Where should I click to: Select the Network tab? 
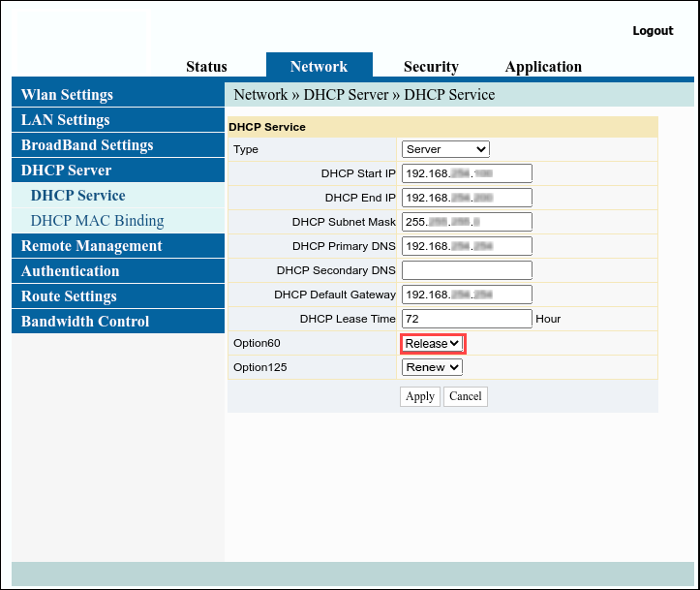click(320, 66)
